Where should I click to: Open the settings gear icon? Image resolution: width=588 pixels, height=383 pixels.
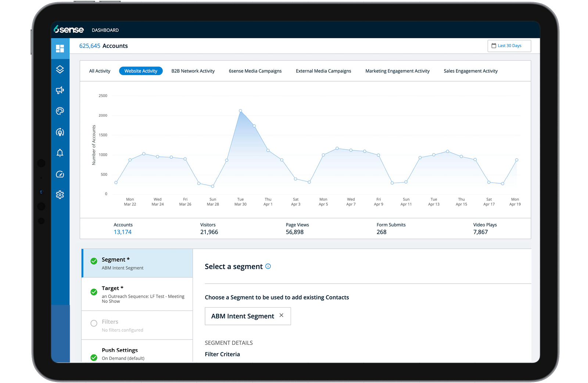point(60,195)
